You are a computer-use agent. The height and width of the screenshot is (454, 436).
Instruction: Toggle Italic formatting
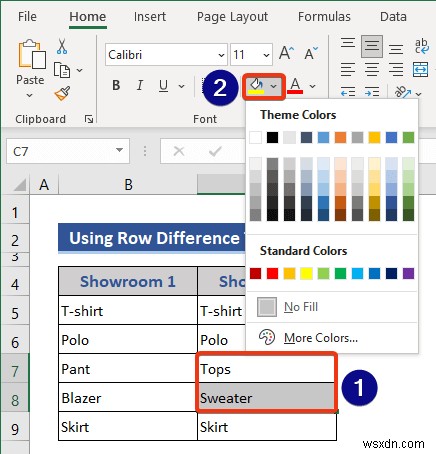[140, 86]
